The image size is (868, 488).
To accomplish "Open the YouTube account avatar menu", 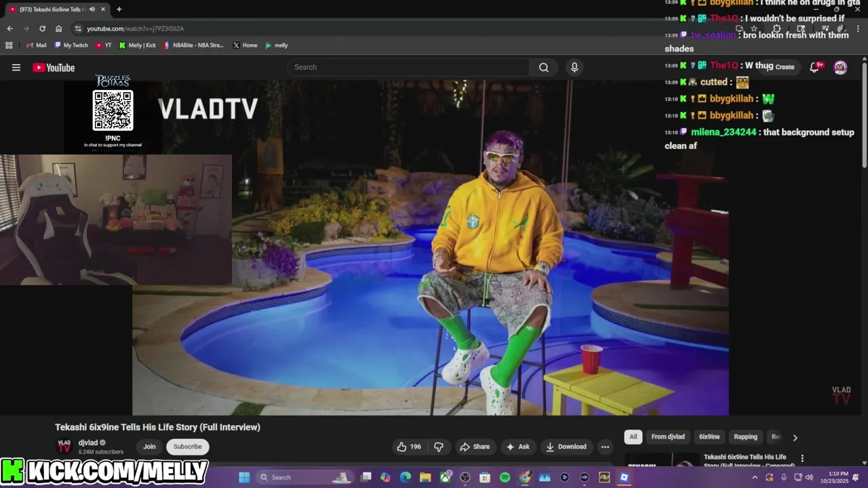I will tap(840, 67).
